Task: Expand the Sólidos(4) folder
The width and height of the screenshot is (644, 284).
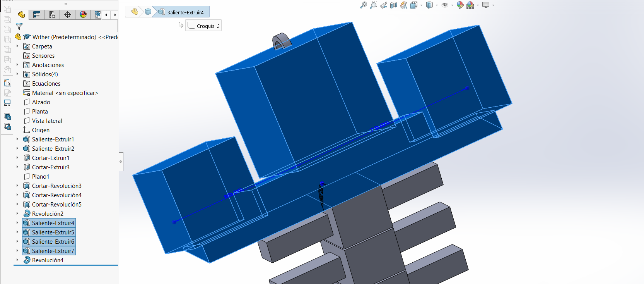Action: (x=17, y=74)
